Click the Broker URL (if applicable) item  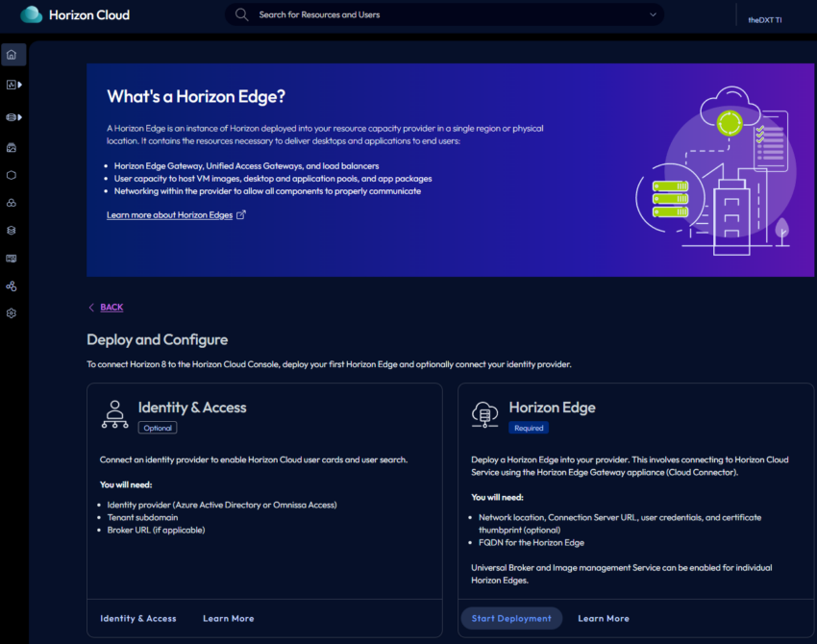(x=156, y=530)
